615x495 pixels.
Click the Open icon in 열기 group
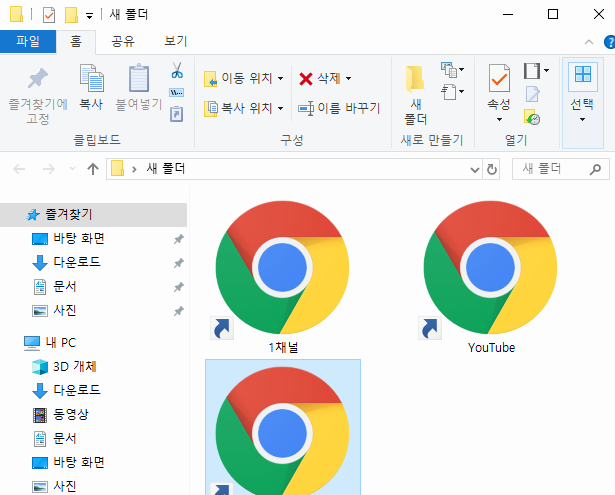tap(536, 71)
